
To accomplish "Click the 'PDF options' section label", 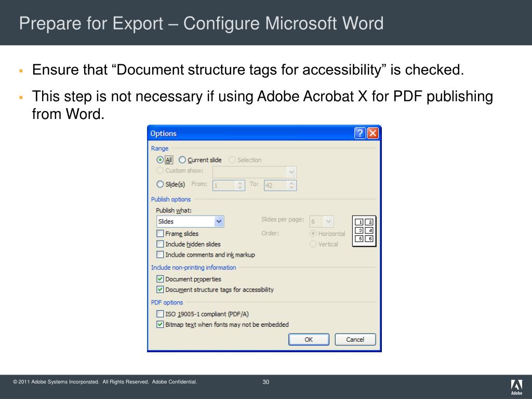I will pyautogui.click(x=167, y=302).
